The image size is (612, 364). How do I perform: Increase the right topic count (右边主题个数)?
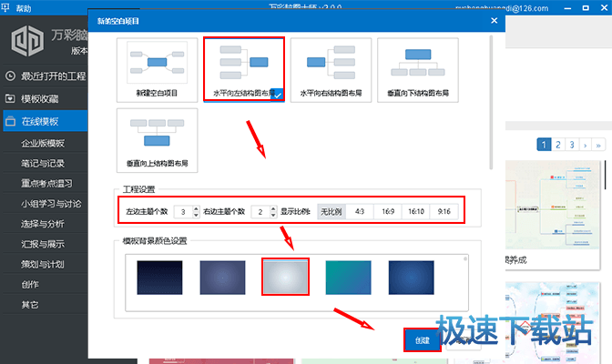point(273,208)
